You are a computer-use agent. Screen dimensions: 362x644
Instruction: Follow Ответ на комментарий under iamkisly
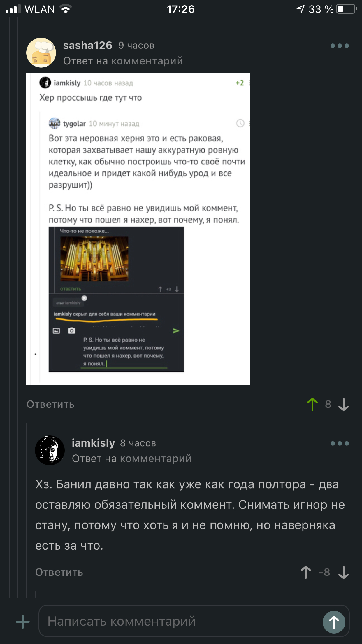[132, 459]
